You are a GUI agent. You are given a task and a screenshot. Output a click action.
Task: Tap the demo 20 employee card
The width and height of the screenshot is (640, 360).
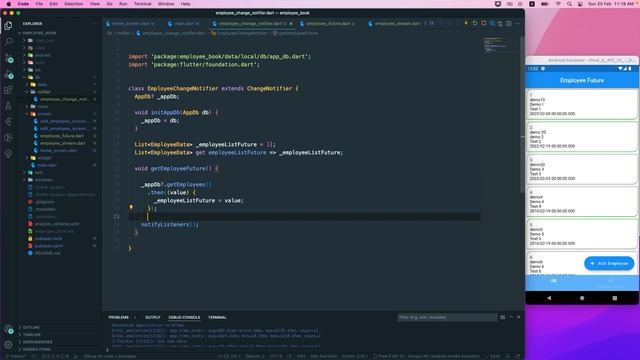pos(582,137)
